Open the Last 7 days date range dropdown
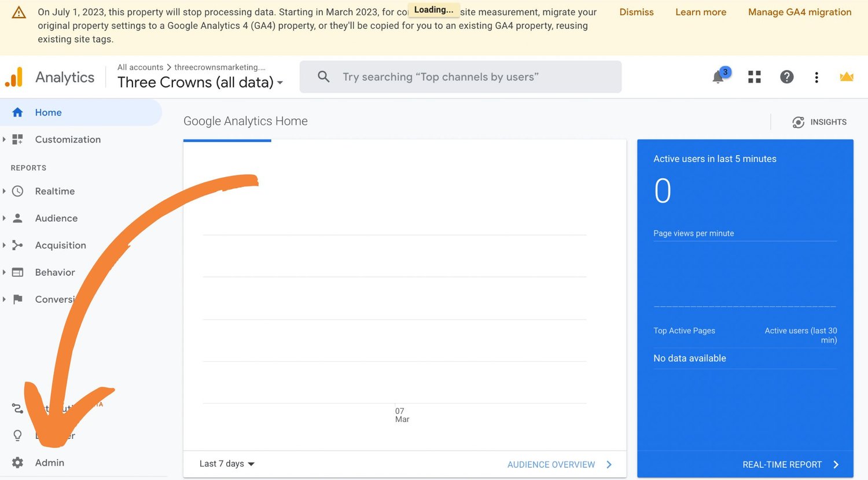The image size is (868, 480). (x=227, y=464)
